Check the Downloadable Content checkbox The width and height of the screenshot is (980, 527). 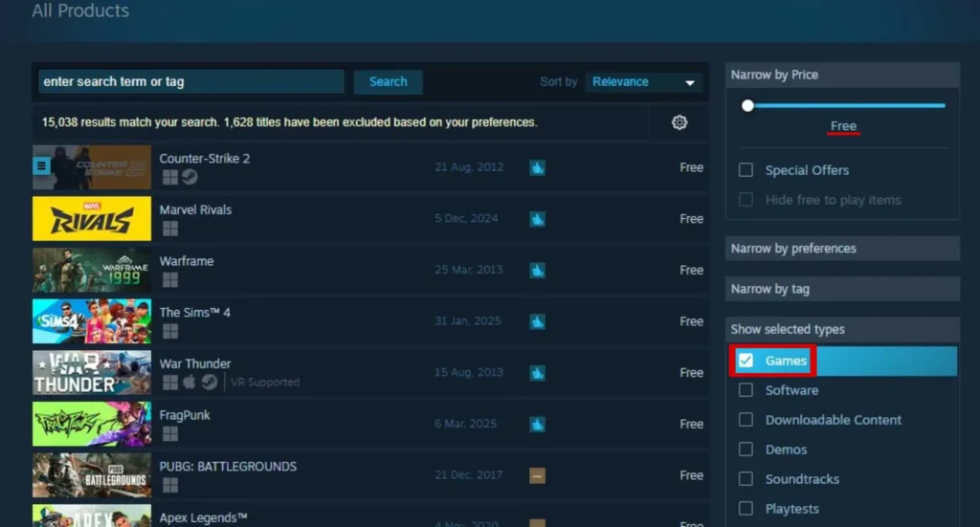click(746, 420)
